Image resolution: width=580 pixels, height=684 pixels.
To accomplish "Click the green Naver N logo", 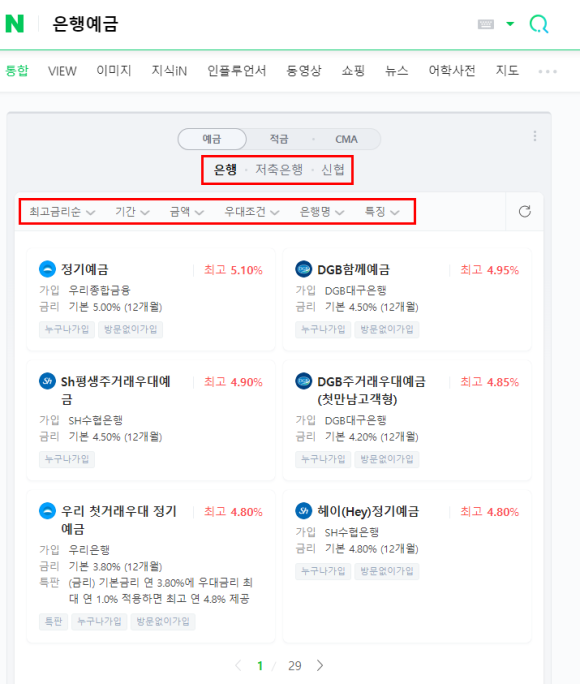I will 14,24.
